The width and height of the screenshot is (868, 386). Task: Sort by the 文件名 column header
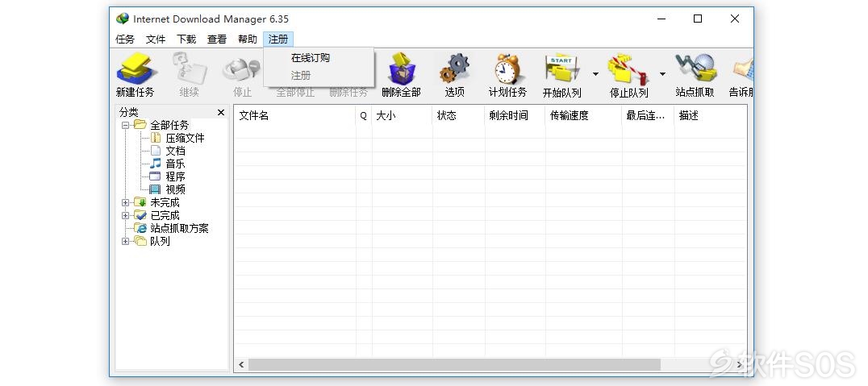click(x=294, y=115)
